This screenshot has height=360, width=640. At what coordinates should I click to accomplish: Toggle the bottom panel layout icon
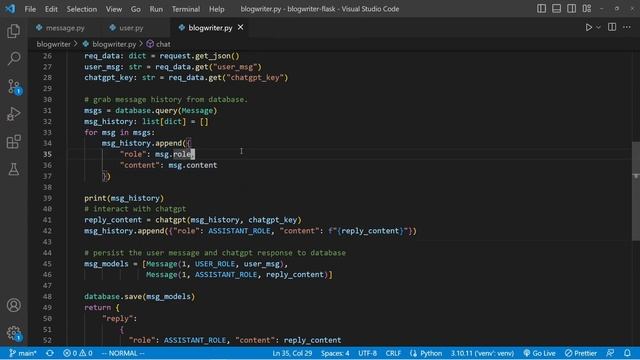coord(556,9)
